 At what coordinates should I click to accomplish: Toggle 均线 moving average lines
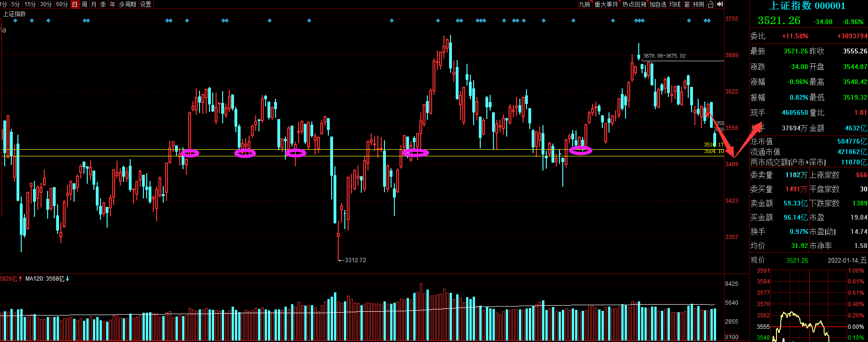675,4
